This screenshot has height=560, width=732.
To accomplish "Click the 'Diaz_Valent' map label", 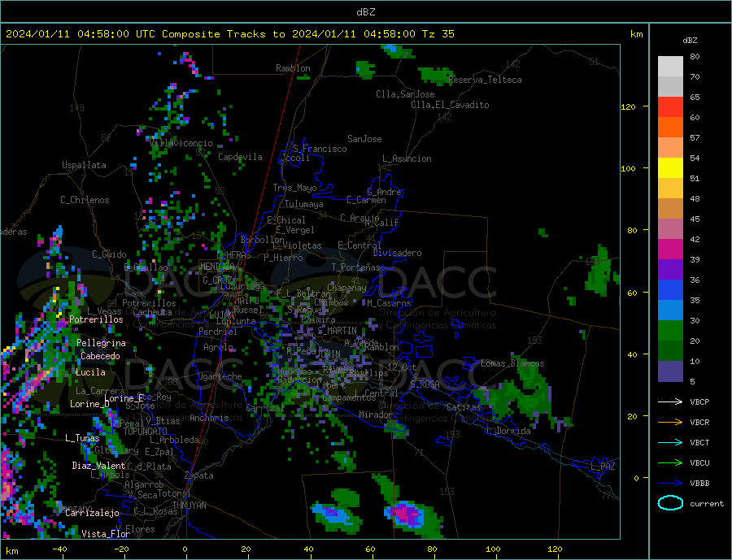I will (98, 465).
